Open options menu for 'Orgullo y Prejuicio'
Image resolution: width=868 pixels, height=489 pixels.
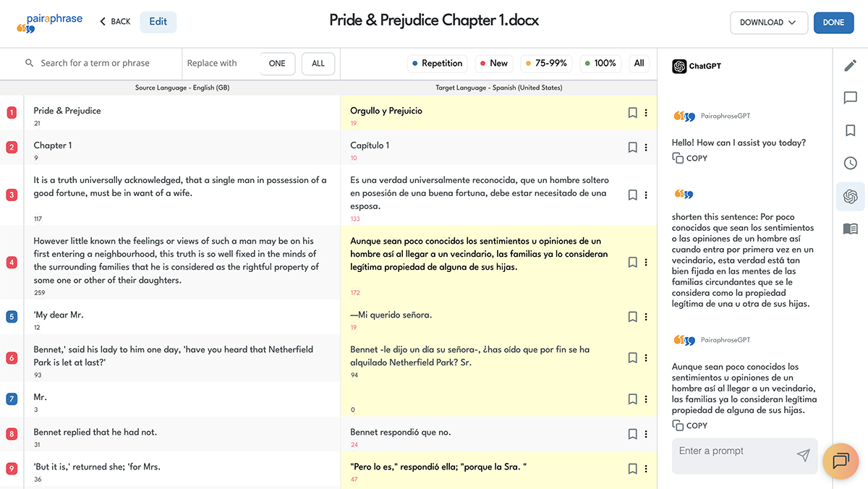pyautogui.click(x=646, y=113)
